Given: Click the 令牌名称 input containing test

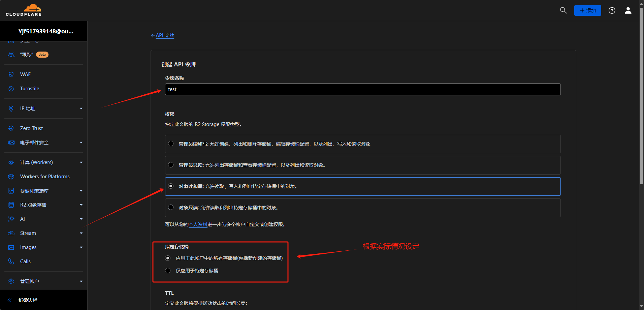Looking at the screenshot, I should [363, 89].
